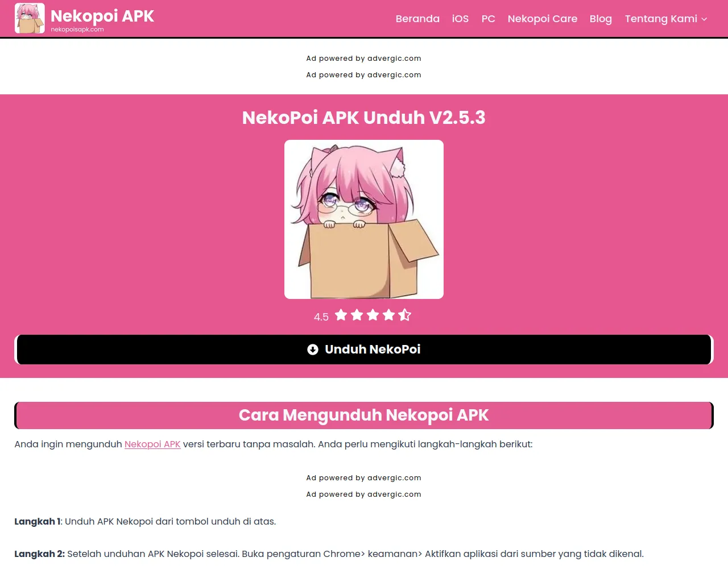Open the Nekopoi Care page
Viewport: 728px width, 582px height.
coord(543,19)
